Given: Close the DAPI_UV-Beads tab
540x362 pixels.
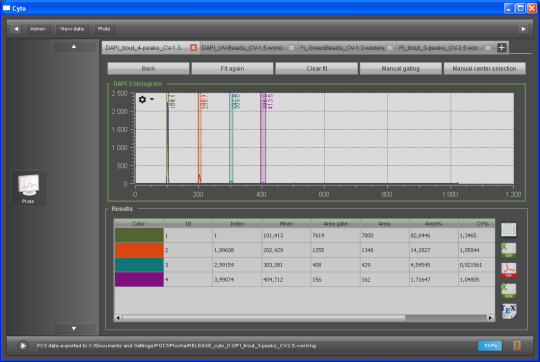Looking at the screenshot, I should [291, 48].
